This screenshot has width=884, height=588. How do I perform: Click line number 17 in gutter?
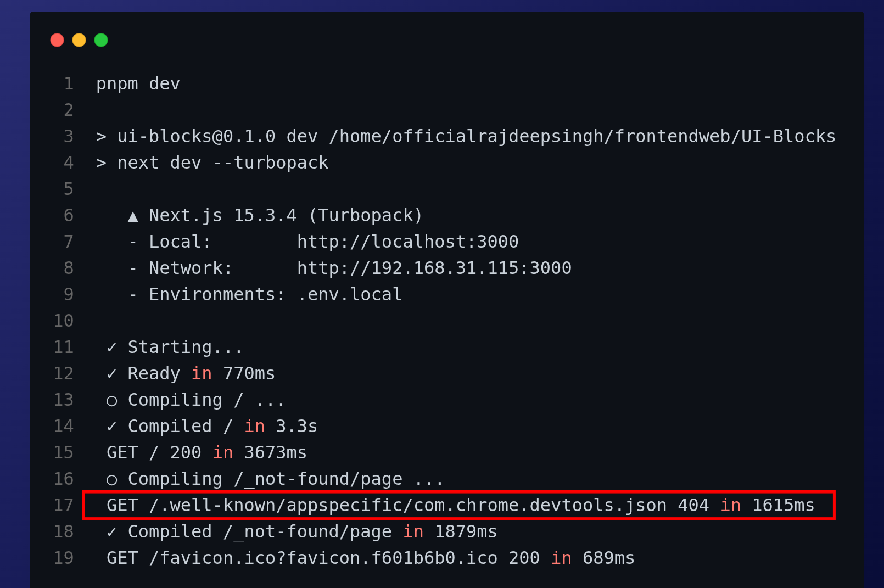(x=64, y=505)
